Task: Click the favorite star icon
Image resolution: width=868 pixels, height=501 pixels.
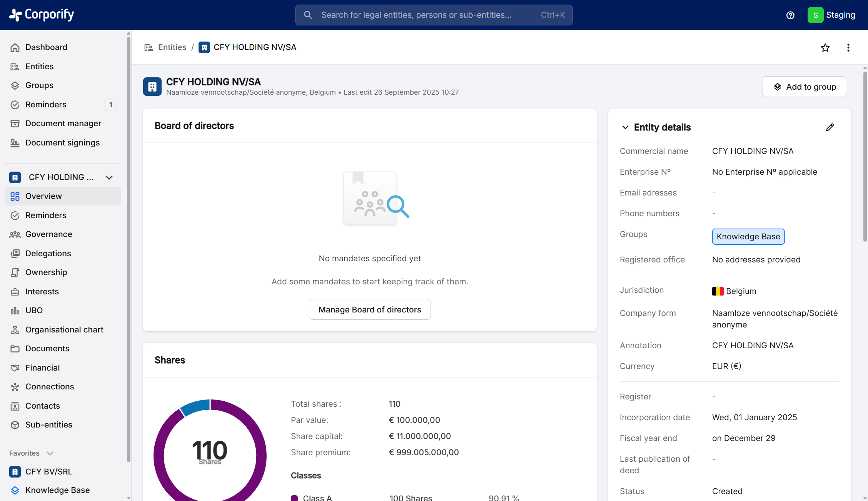Action: (825, 48)
